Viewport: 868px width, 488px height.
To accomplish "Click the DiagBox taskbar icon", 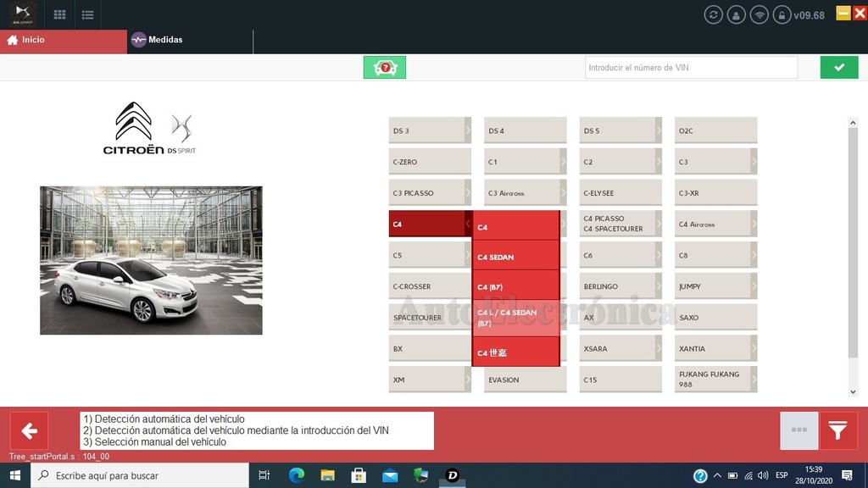I will click(453, 475).
